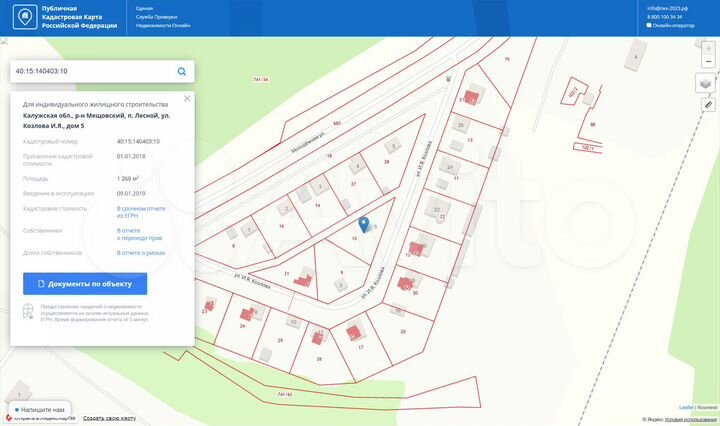
Task: Click the 'Напишите нам' chat widget
Action: [x=40, y=410]
